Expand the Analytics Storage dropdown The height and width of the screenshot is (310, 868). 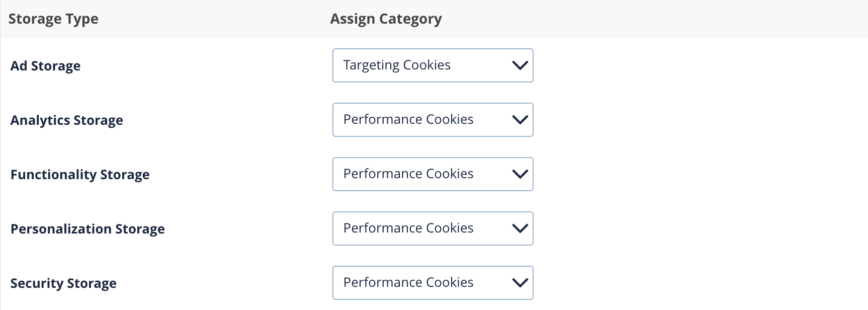pyautogui.click(x=432, y=119)
